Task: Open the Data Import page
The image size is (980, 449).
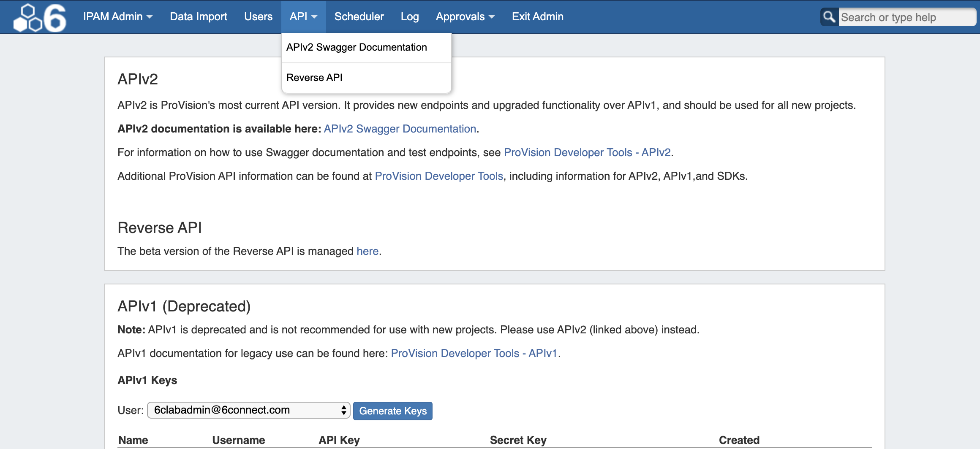Action: tap(198, 16)
